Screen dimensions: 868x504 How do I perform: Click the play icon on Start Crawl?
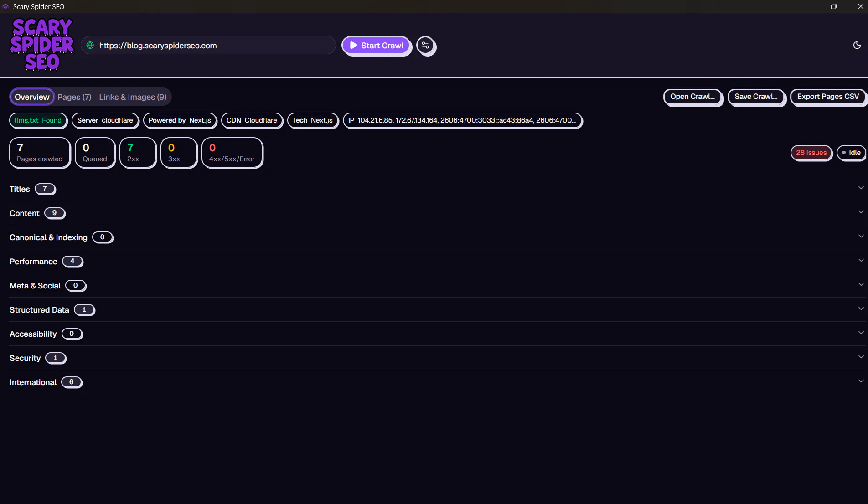(353, 45)
